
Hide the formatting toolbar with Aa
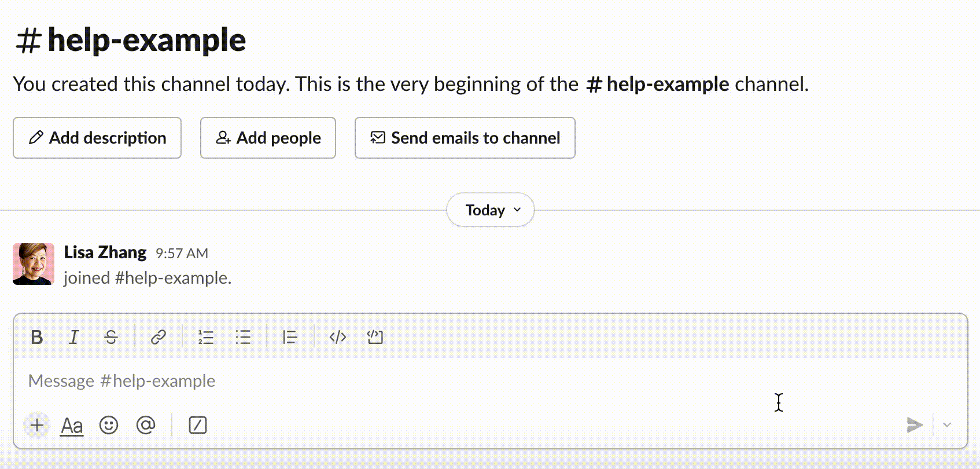point(72,426)
